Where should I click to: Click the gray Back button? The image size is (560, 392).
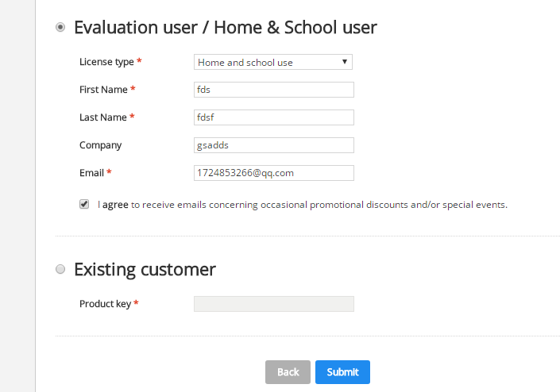(288, 372)
